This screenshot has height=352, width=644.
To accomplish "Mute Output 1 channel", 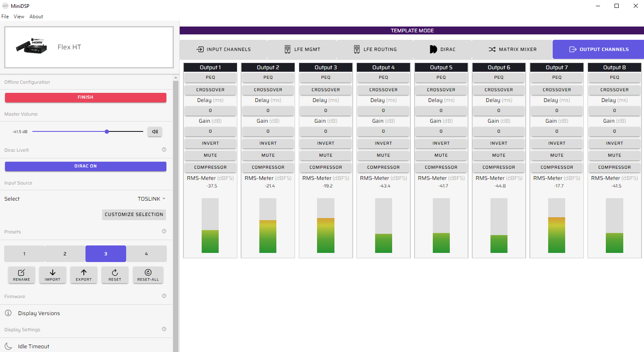I will (210, 155).
